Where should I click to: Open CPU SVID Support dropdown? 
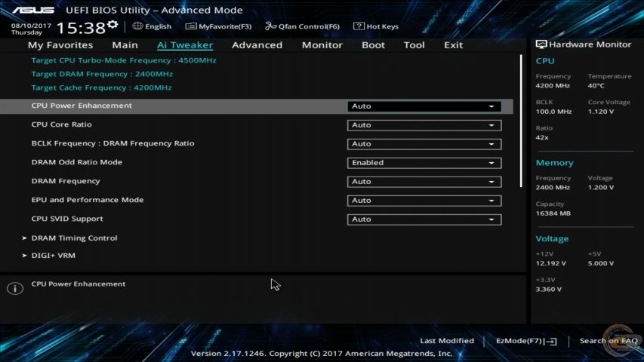click(424, 219)
